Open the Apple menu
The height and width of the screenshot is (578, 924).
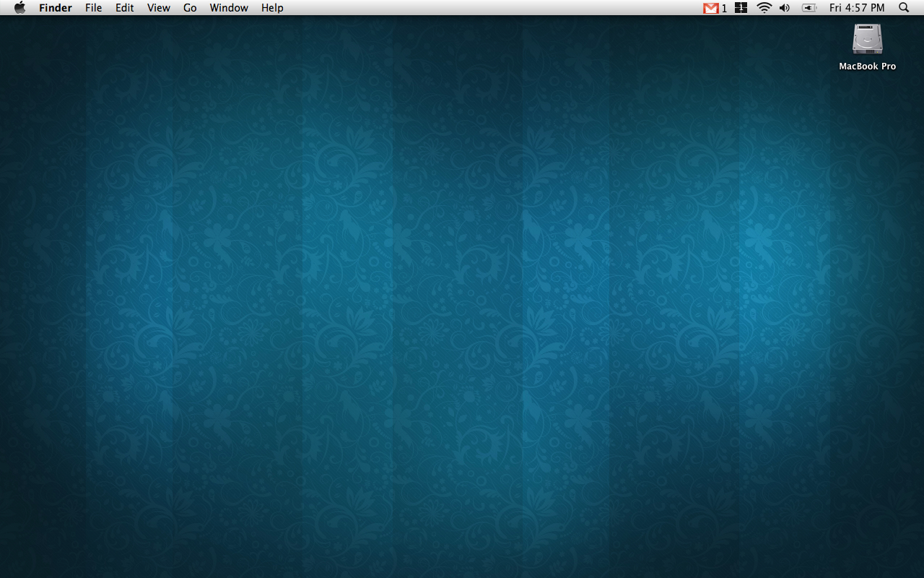[19, 7]
